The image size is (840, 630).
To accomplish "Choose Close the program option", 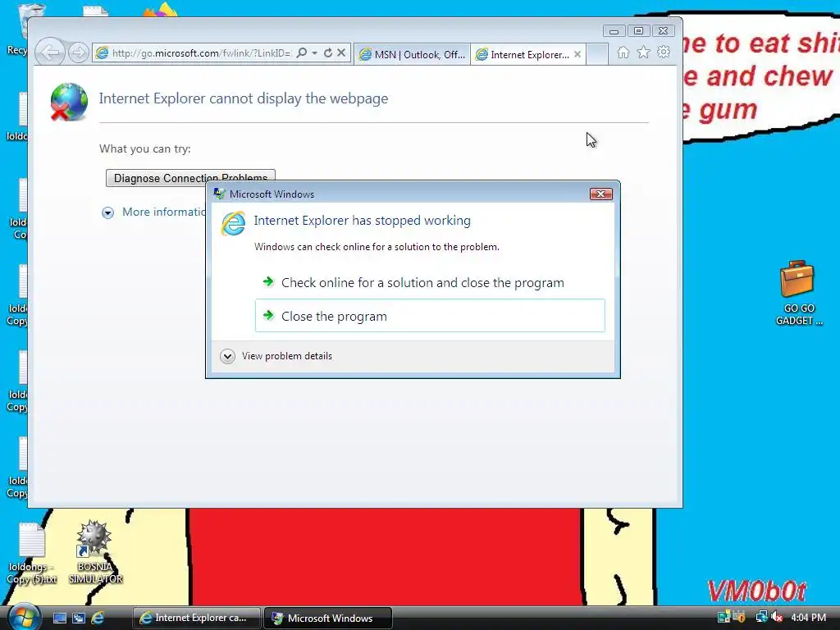I will click(430, 316).
